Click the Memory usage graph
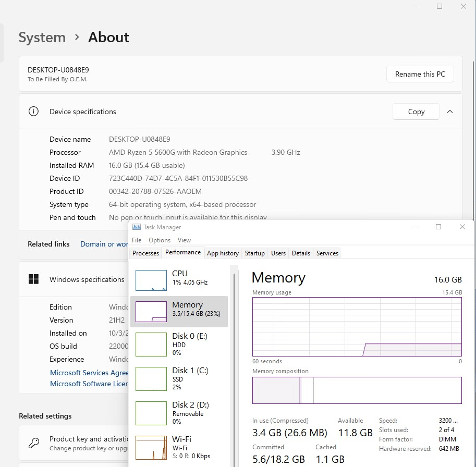Image resolution: width=476 pixels, height=467 pixels. coord(357,327)
